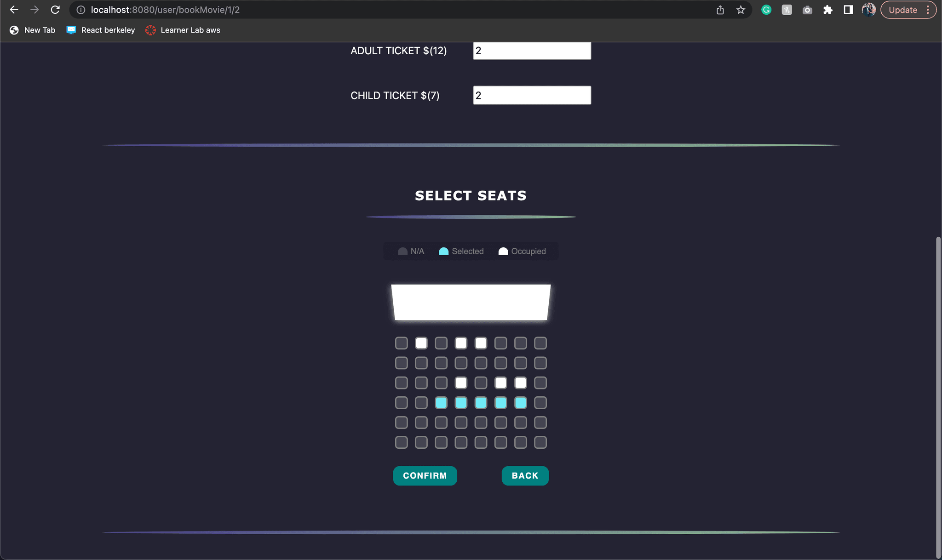Open the New Tab bookmark

(33, 30)
